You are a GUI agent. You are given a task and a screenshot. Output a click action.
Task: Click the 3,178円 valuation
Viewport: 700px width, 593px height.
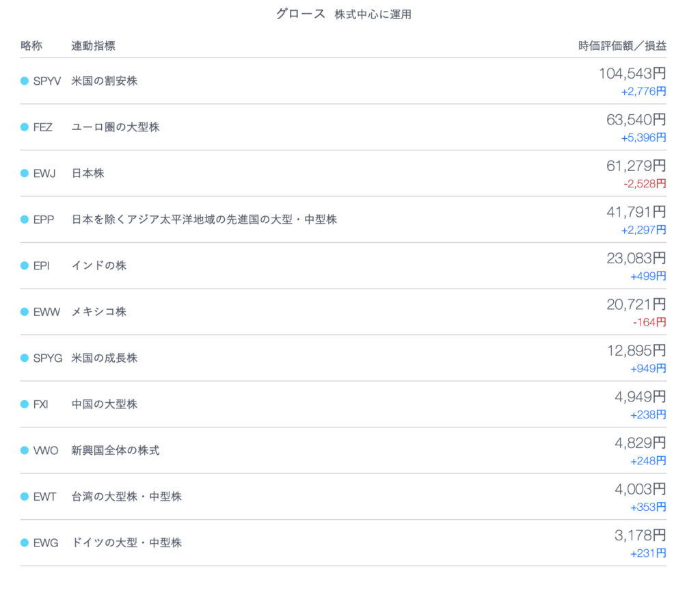pos(640,535)
